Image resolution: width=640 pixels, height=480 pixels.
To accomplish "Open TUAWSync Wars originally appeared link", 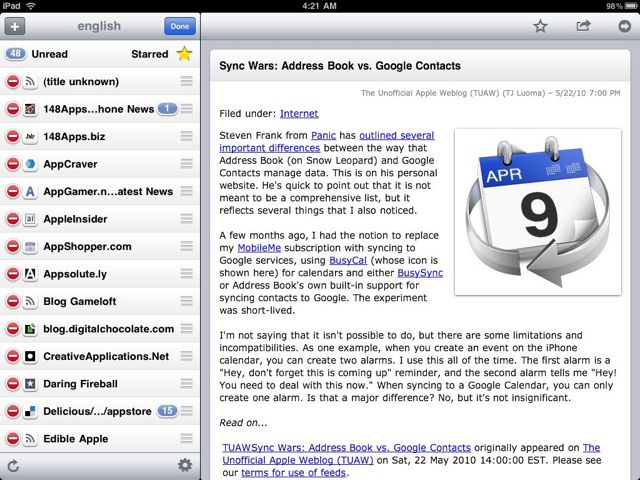I will tap(346, 448).
